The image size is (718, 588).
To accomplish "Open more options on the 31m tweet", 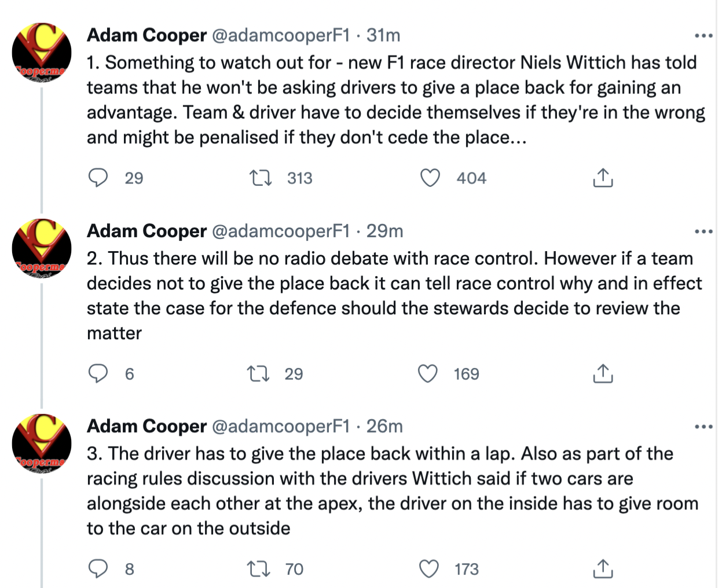I will (x=704, y=36).
